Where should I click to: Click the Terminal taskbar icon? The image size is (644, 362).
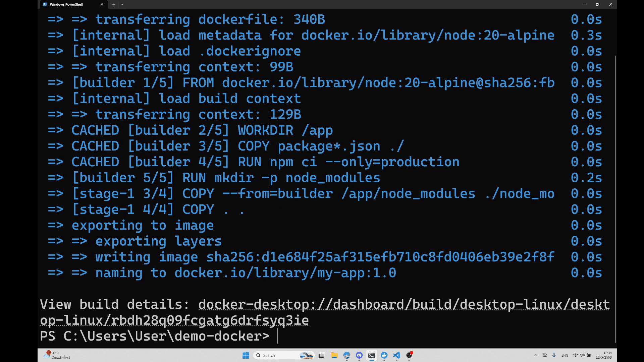tap(372, 355)
